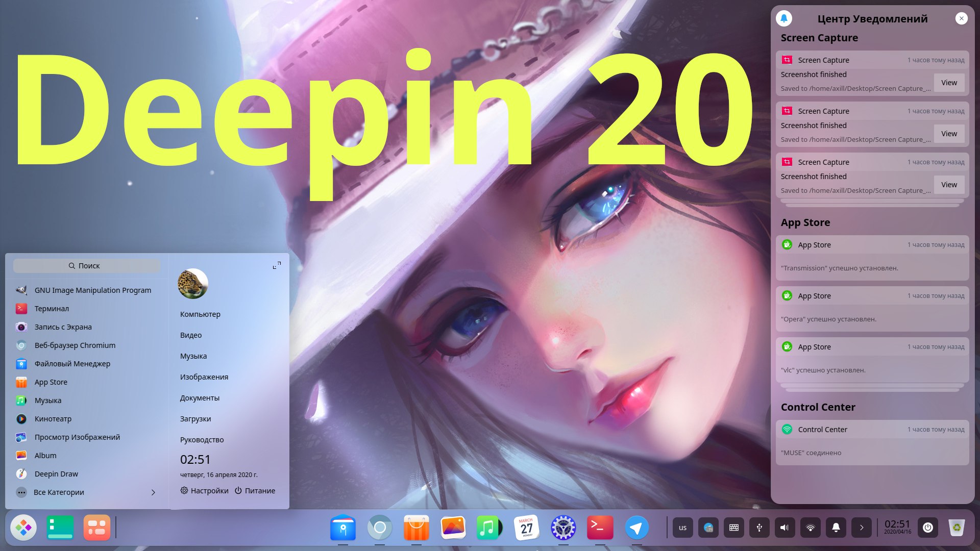Click the green multitasking view dock icon
The height and width of the screenshot is (551, 980).
60,528
